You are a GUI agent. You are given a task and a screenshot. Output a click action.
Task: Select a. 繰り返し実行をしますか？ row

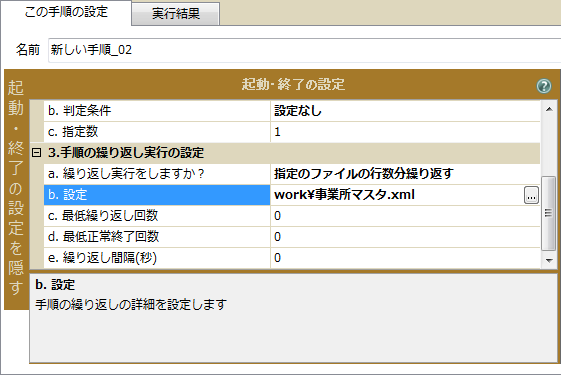pyautogui.click(x=157, y=174)
